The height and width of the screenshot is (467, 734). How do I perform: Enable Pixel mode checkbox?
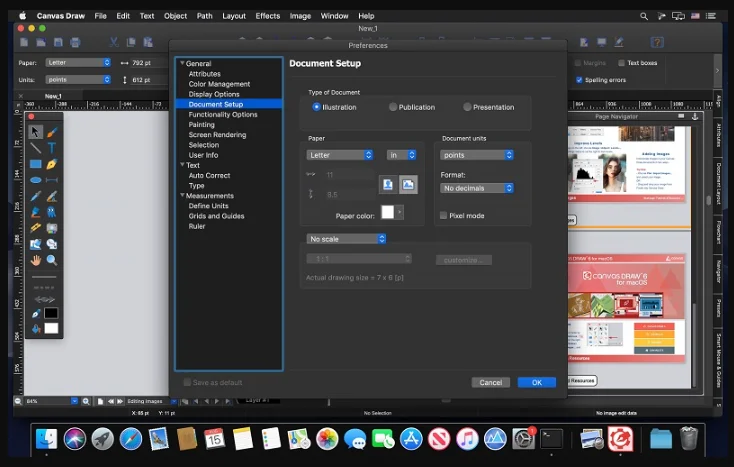[443, 215]
